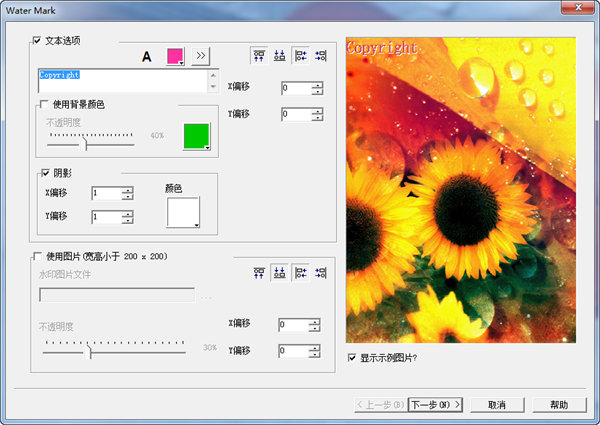Enable 使用图片 watermark image checkbox
The width and height of the screenshot is (600, 425).
click(x=38, y=256)
